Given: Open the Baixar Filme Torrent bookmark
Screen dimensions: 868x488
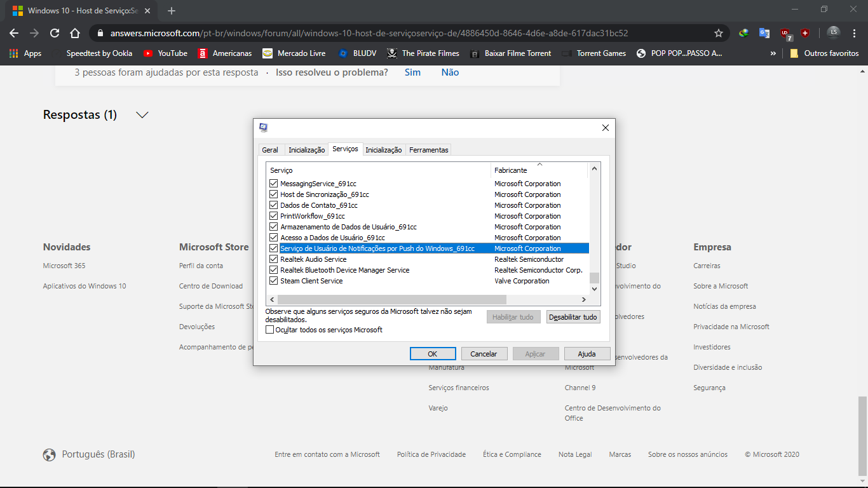Looking at the screenshot, I should pyautogui.click(x=511, y=53).
